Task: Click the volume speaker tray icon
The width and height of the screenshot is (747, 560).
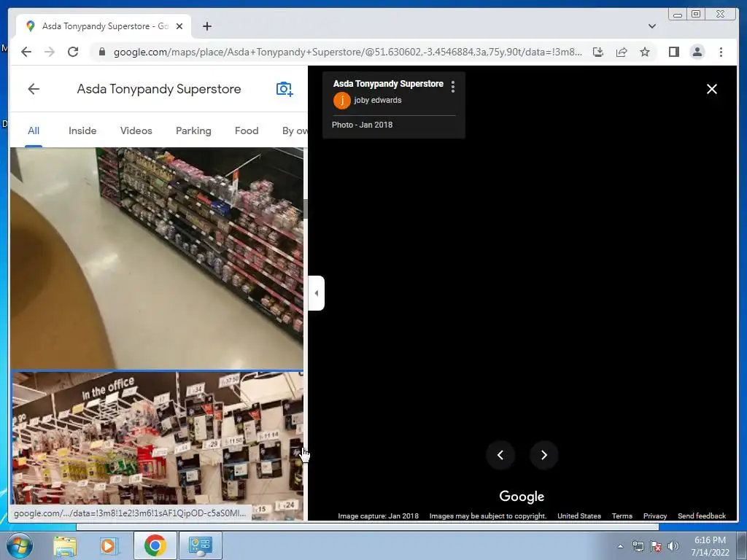Action: 673,546
